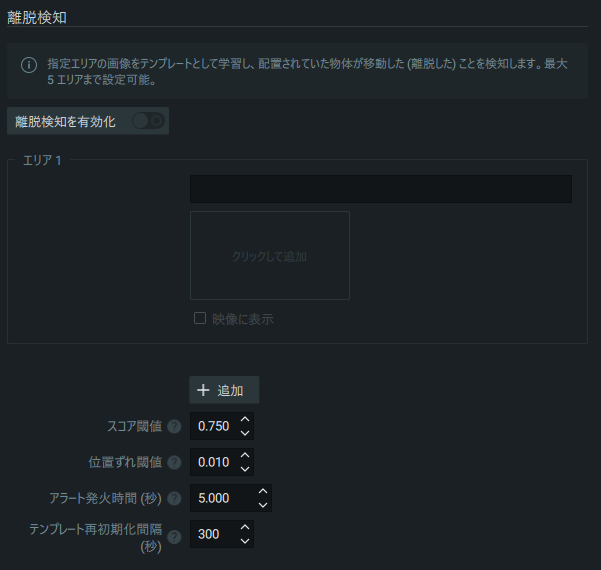601x570 pixels.
Task: Click the dark text field in エリア 1
Action: click(x=381, y=189)
